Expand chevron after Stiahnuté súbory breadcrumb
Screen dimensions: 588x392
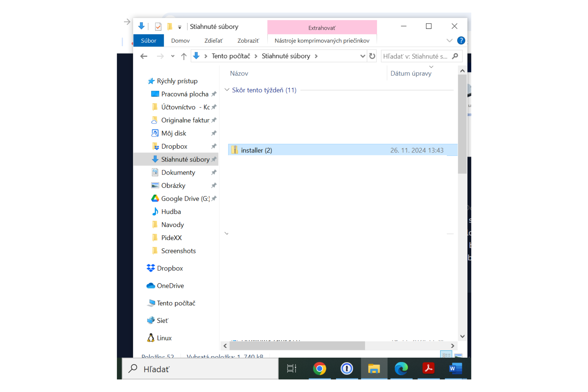point(316,56)
